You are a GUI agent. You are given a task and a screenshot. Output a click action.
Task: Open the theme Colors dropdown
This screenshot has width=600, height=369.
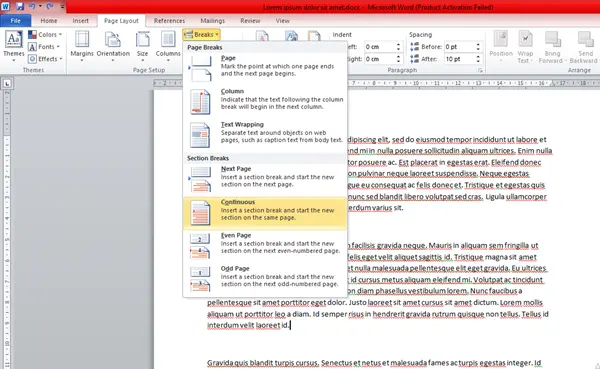[x=45, y=34]
